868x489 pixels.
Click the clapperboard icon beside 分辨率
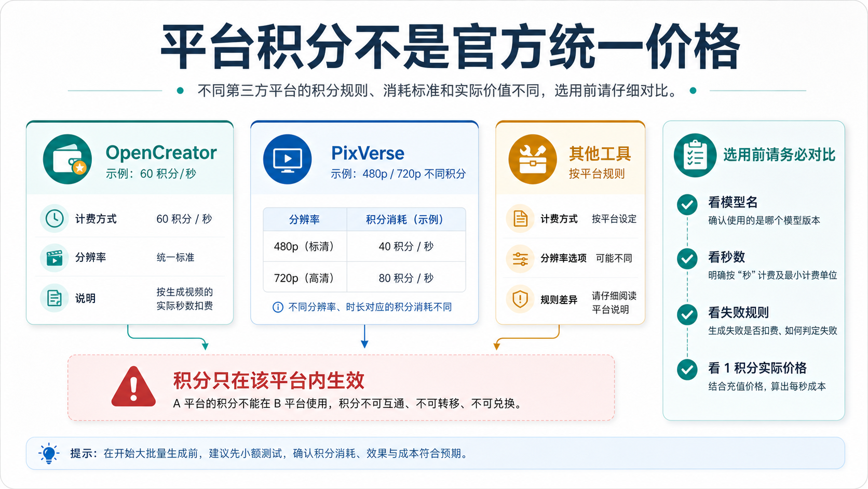click(x=55, y=257)
